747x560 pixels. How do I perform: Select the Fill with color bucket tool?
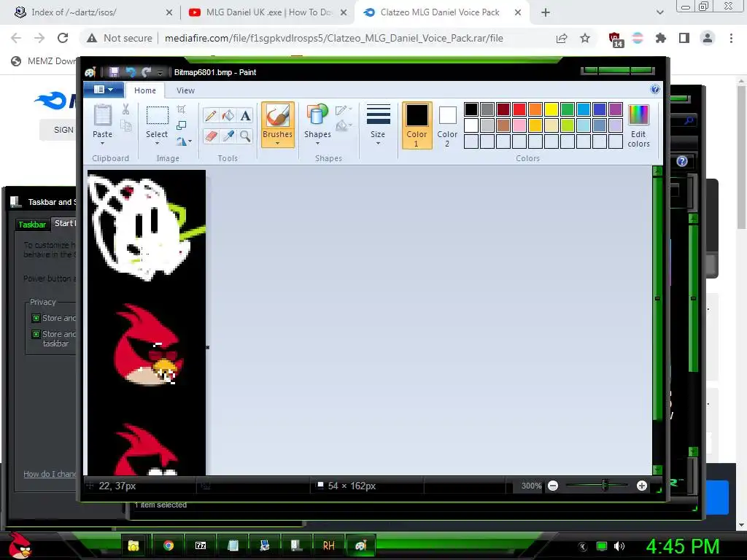click(228, 116)
